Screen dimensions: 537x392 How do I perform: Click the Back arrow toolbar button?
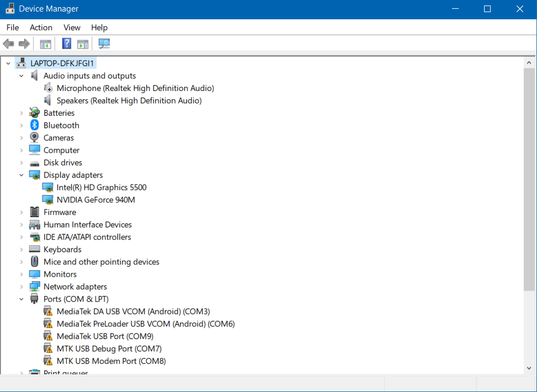coord(8,44)
